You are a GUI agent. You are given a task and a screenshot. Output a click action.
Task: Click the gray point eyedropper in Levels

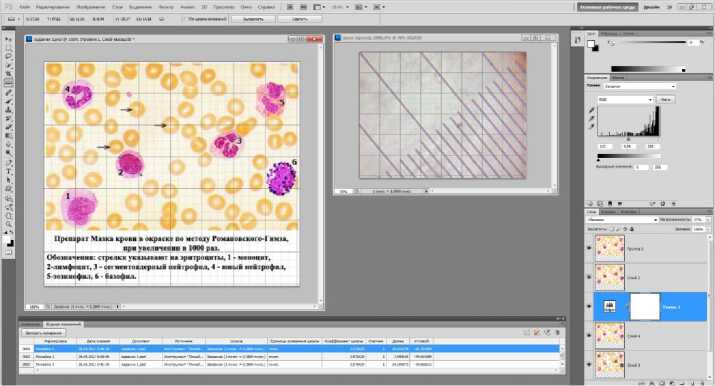click(591, 118)
